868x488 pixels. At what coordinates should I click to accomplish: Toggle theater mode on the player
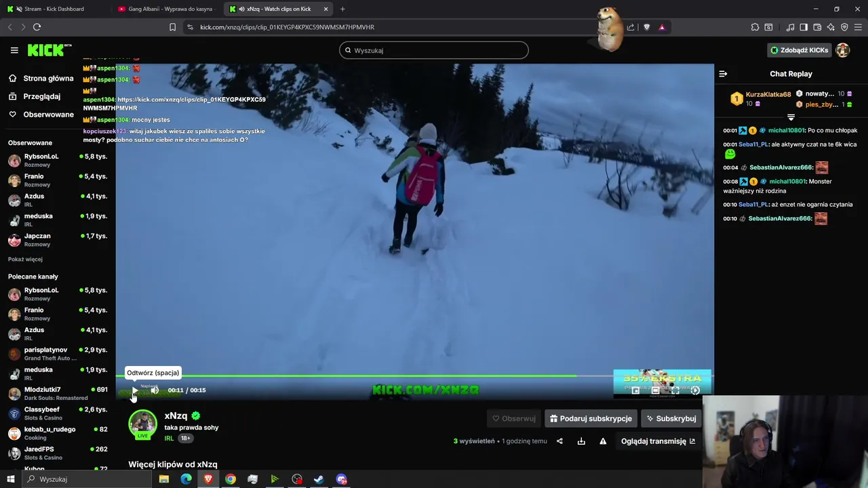[x=655, y=390]
